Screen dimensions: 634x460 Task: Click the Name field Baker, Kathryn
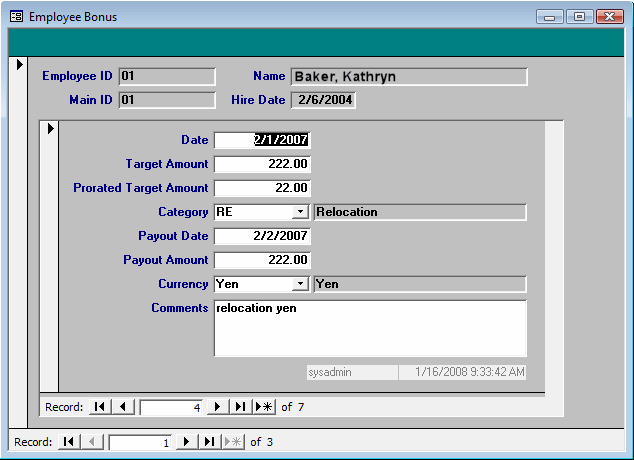[x=409, y=76]
